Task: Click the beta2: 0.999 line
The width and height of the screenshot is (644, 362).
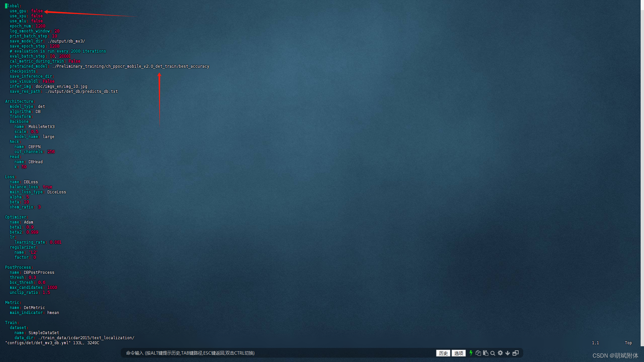Action: (x=24, y=232)
